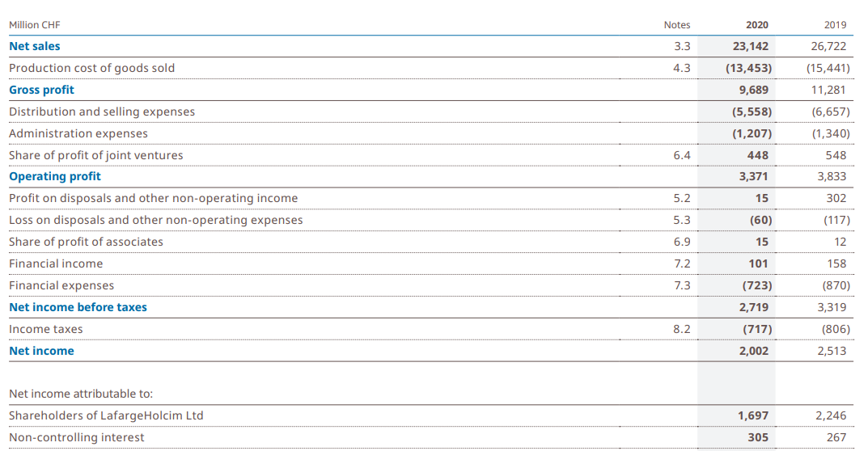
Task: Select 'Net income before taxes' label
Action: tap(78, 307)
